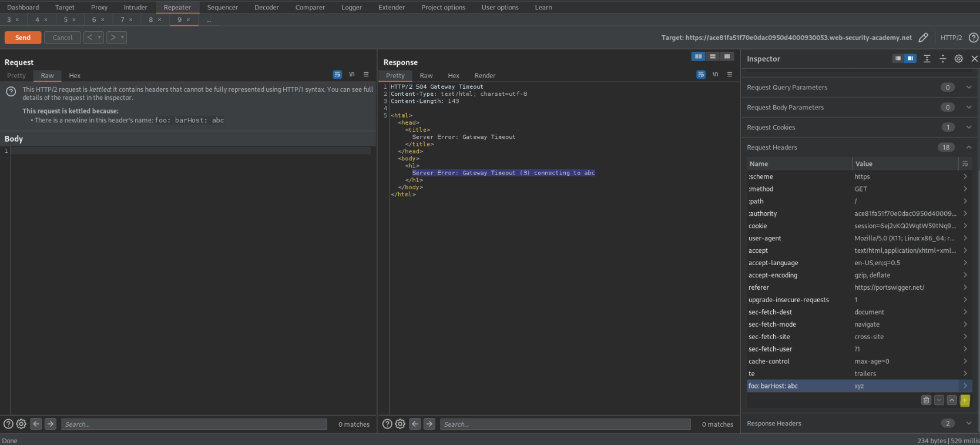This screenshot has width=980, height=445.
Task: Open the response search settings gear
Action: click(400, 424)
